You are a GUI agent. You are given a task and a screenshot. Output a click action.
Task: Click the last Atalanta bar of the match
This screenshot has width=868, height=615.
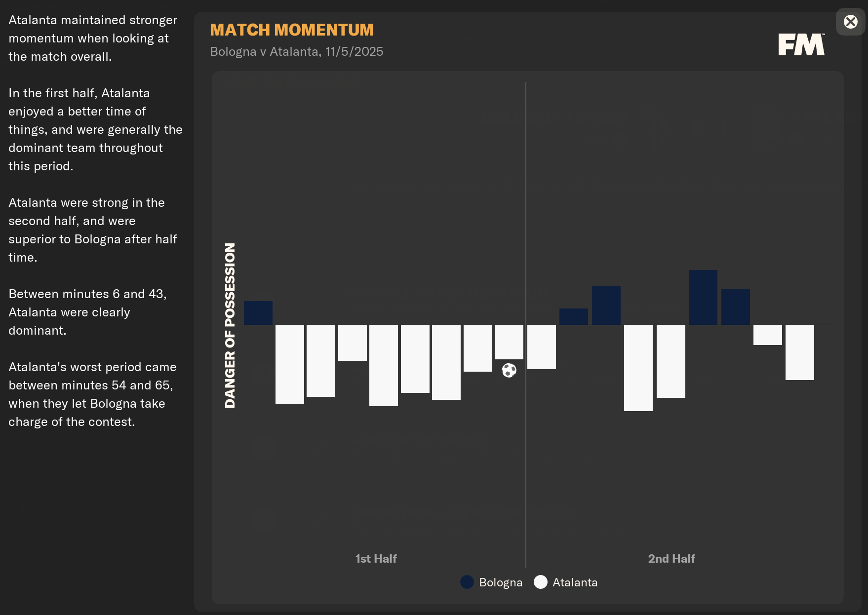[x=799, y=352]
